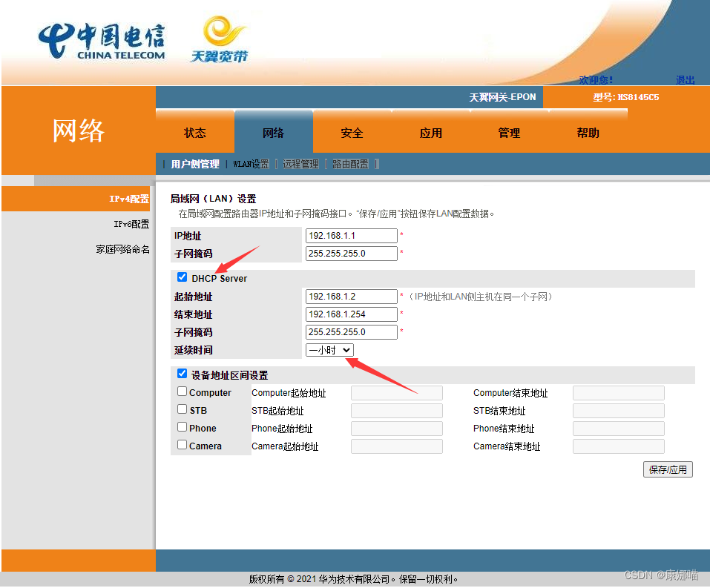Enable the Camera device checkbox

pyautogui.click(x=182, y=444)
